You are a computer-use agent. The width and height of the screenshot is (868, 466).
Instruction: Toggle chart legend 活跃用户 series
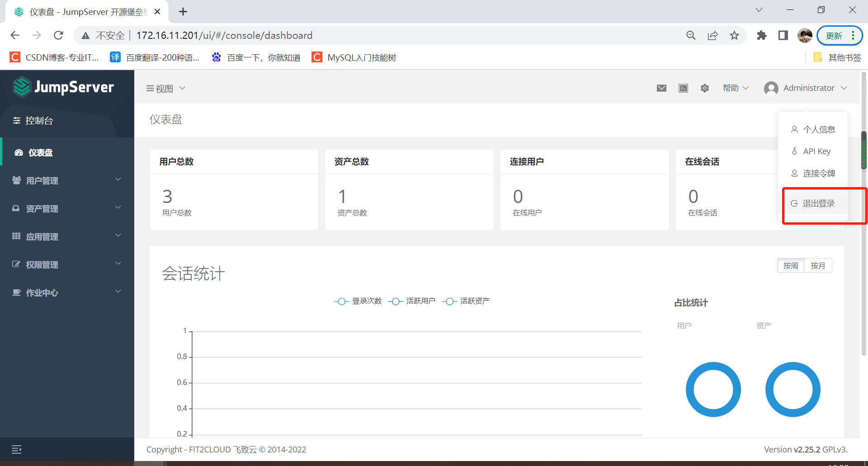[412, 301]
